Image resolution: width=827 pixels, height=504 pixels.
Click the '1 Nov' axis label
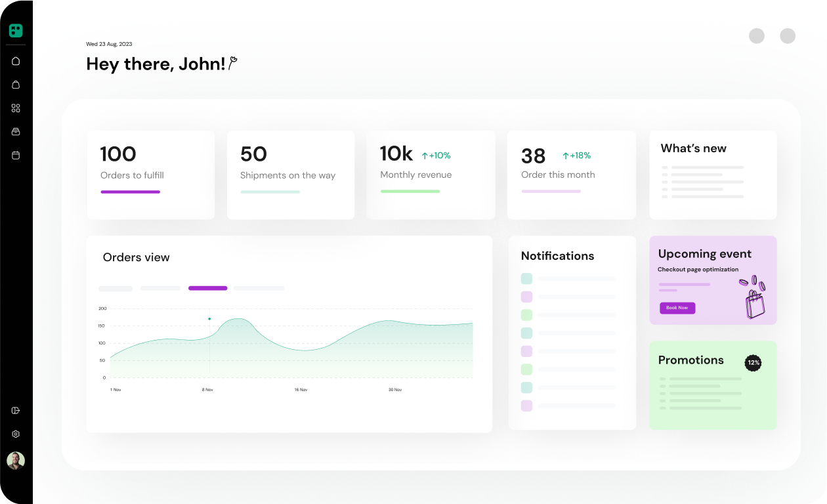click(116, 390)
